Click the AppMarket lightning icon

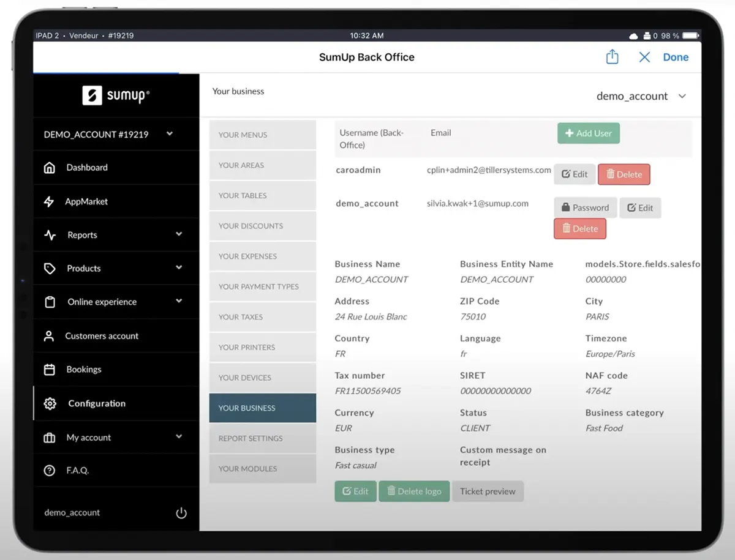click(49, 201)
